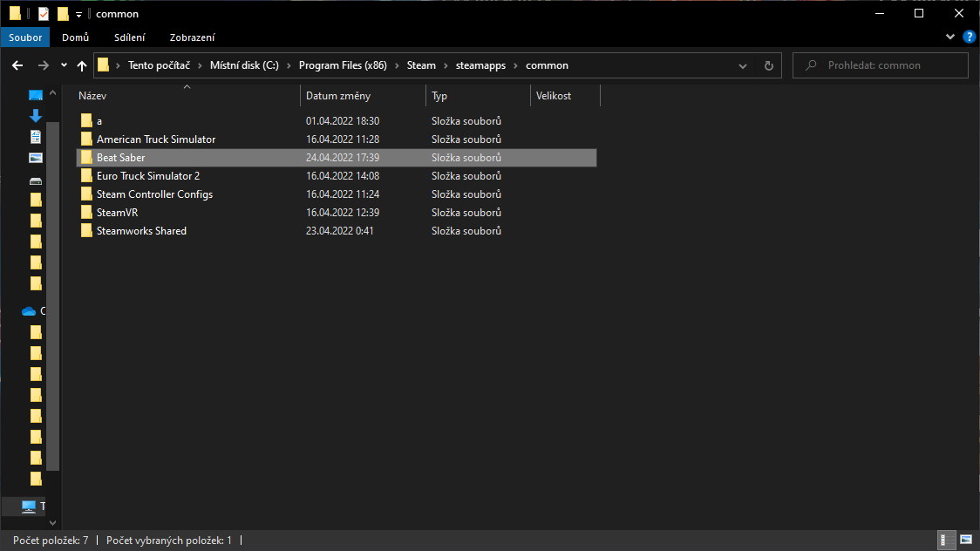Select the Steamworks Shared folder
Viewport: 980px width, 551px height.
pyautogui.click(x=337, y=231)
